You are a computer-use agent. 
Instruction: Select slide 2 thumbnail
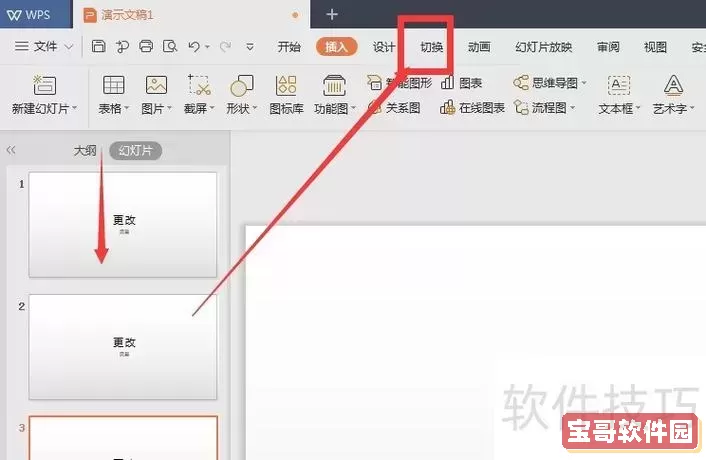point(123,347)
